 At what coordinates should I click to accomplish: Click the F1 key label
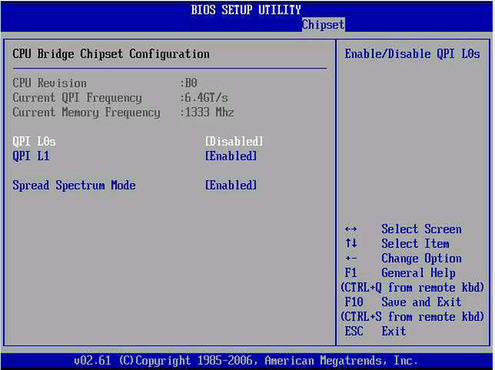(x=351, y=273)
